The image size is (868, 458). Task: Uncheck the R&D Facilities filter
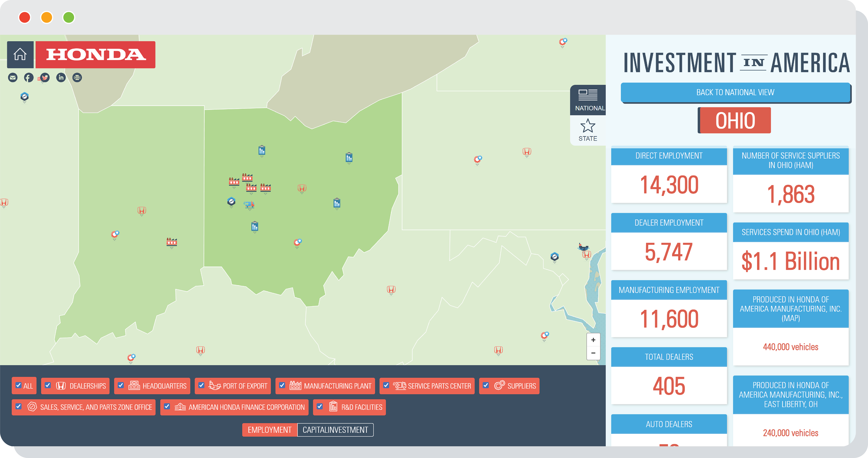coord(320,407)
